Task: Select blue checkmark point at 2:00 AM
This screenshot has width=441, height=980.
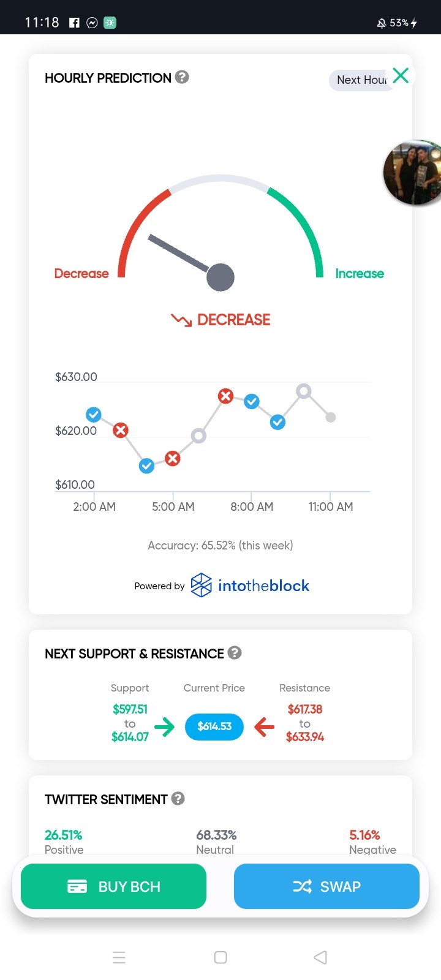Action: 94,415
